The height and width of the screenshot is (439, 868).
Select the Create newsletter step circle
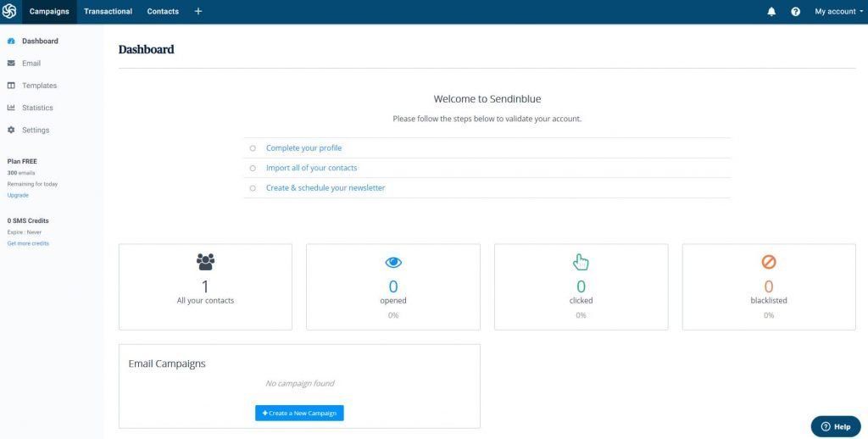(x=253, y=188)
